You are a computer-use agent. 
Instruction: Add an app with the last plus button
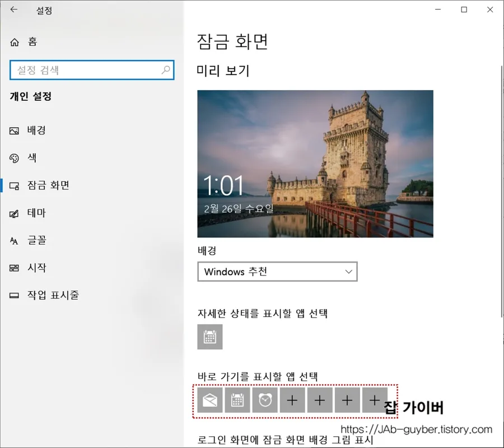374,400
